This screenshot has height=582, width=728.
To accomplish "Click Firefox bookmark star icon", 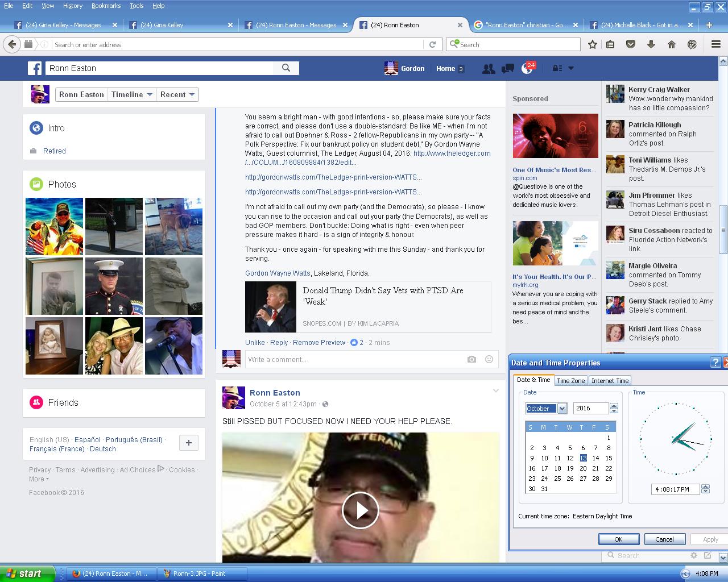I will (592, 44).
